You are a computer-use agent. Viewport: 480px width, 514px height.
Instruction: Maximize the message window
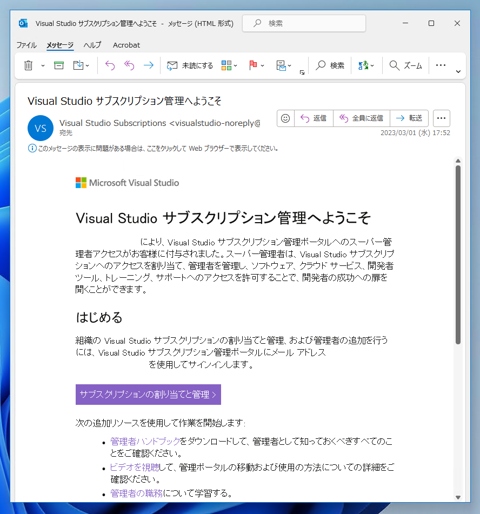click(x=431, y=23)
